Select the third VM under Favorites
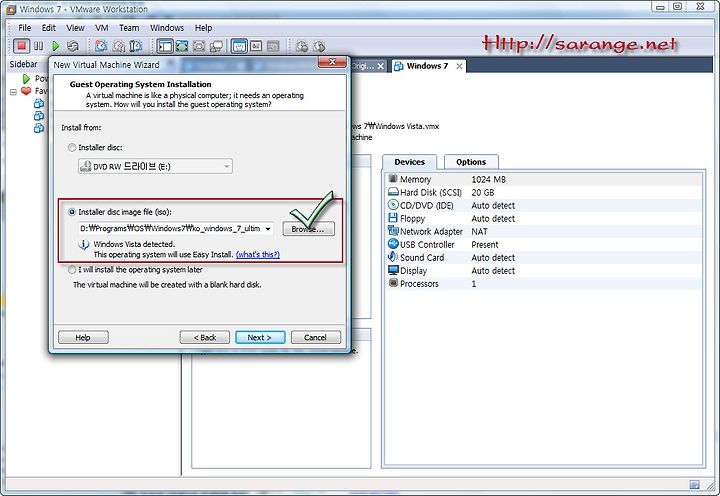Viewport: 720px width, 496px height. pos(39,128)
